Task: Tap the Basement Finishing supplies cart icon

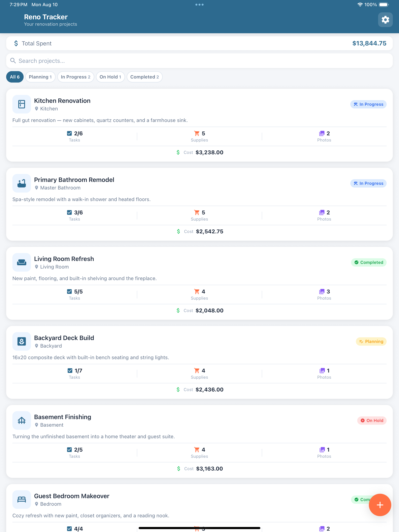Action: tap(197, 449)
